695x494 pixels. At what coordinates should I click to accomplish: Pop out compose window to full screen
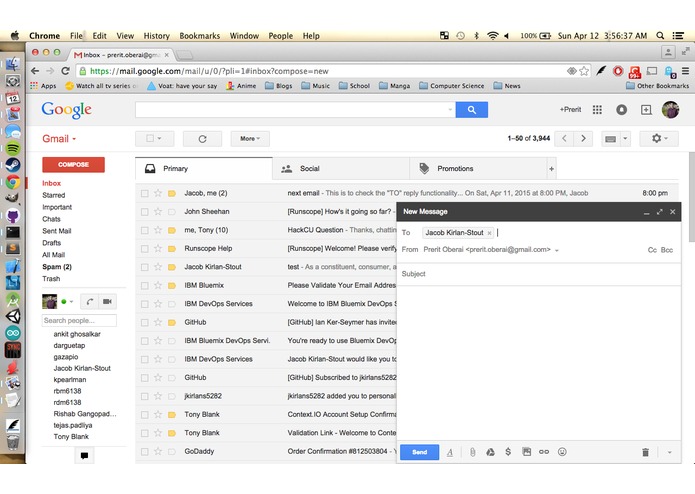[x=660, y=212]
